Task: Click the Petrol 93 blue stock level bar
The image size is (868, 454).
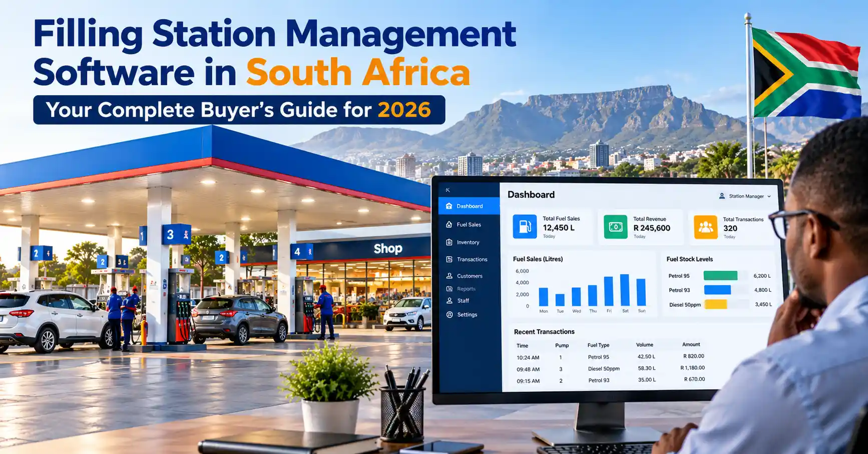Action: tap(717, 290)
